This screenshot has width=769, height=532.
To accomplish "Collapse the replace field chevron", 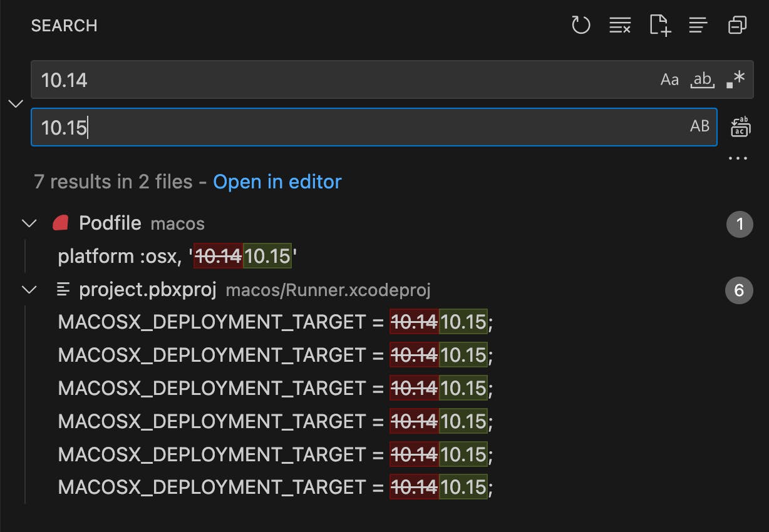I will coord(16,103).
